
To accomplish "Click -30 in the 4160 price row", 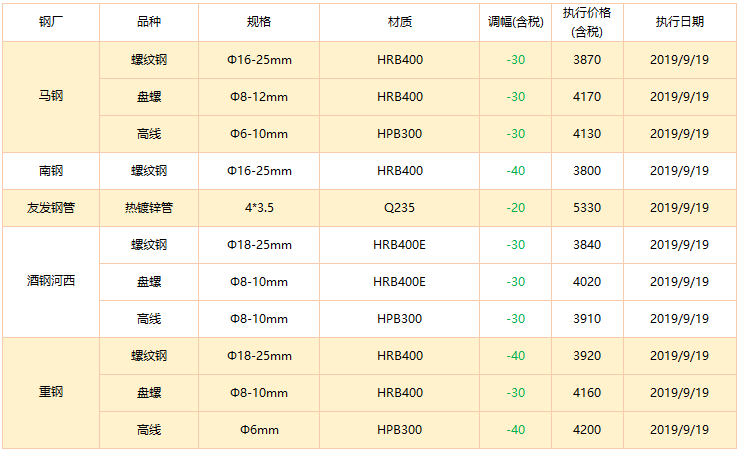I will pyautogui.click(x=515, y=393).
